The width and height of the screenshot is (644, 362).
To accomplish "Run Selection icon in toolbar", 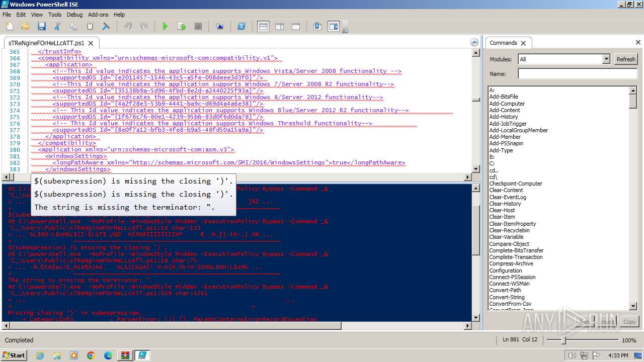I will point(182,27).
